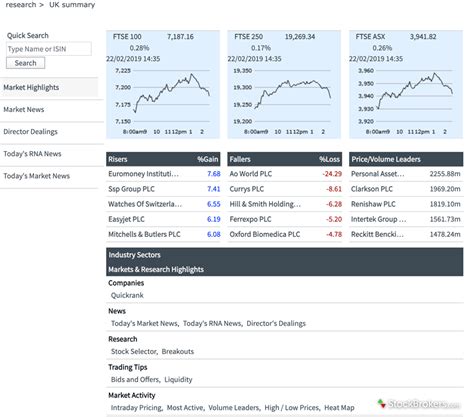Image resolution: width=474 pixels, height=417 pixels.
Task: Select Reckitt Bencki… volume leader
Action: pyautogui.click(x=377, y=234)
